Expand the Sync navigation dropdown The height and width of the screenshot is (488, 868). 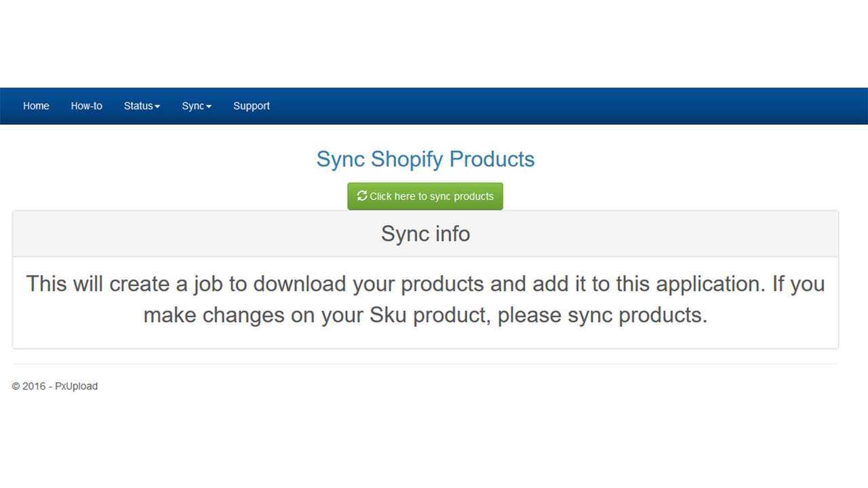coord(196,106)
